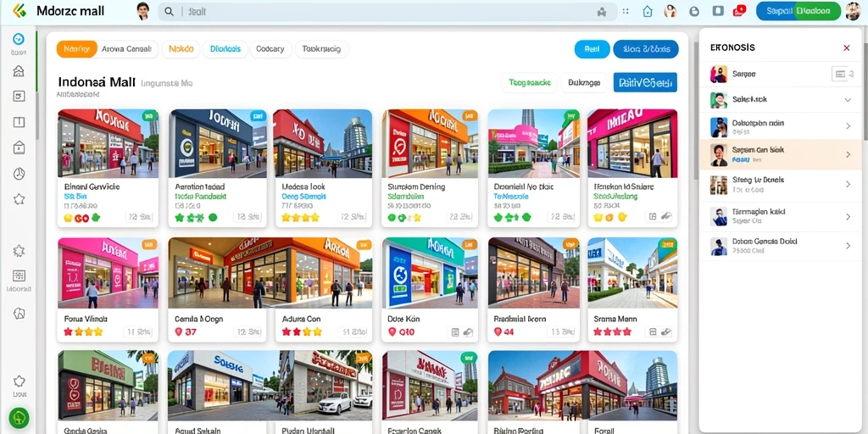
Task: Select the Arowa Cenaal tab
Action: pyautogui.click(x=127, y=49)
